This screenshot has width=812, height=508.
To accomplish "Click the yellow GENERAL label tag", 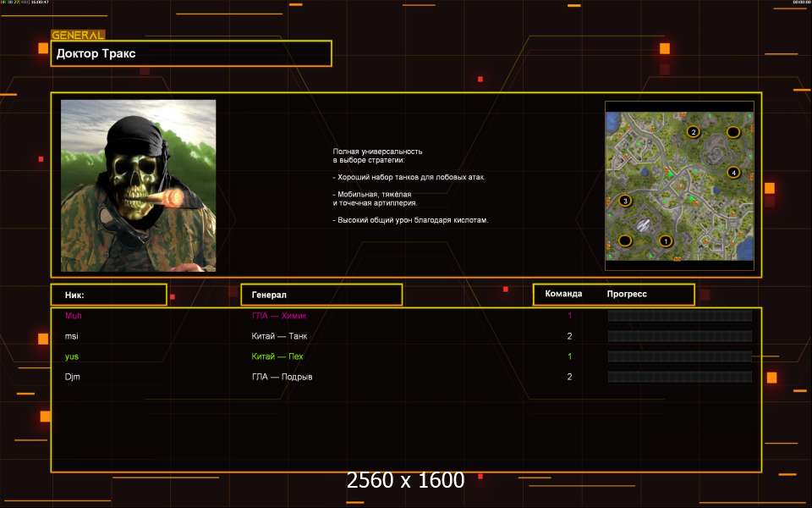I will click(78, 36).
